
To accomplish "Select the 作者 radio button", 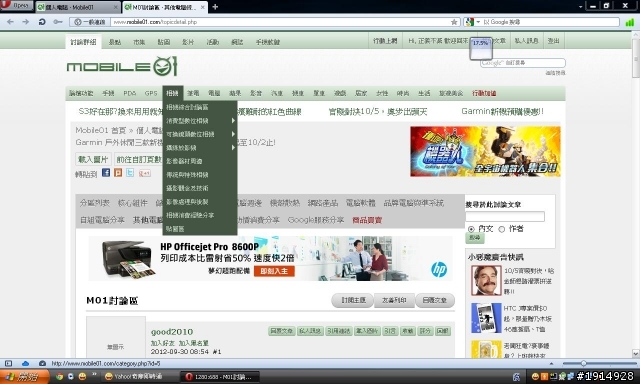I will click(502, 229).
